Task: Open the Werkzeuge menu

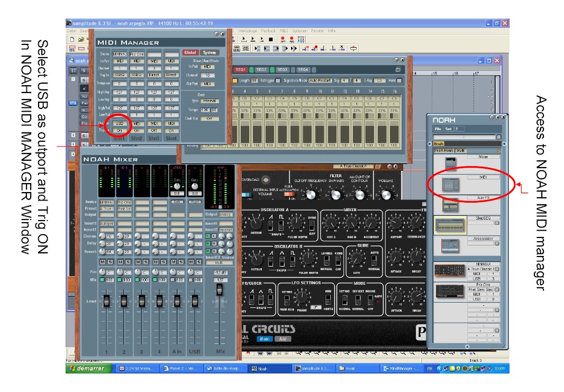Action: (x=248, y=31)
